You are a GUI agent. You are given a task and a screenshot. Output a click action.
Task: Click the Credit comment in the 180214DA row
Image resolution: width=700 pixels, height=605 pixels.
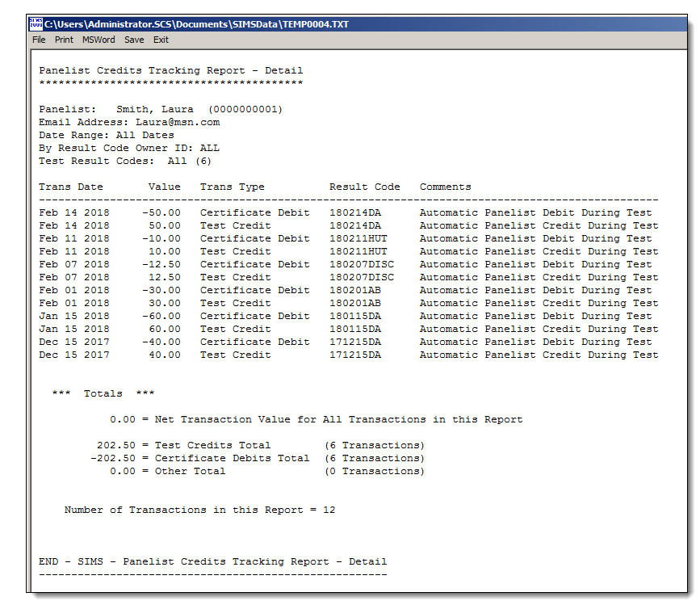pyautogui.click(x=539, y=226)
